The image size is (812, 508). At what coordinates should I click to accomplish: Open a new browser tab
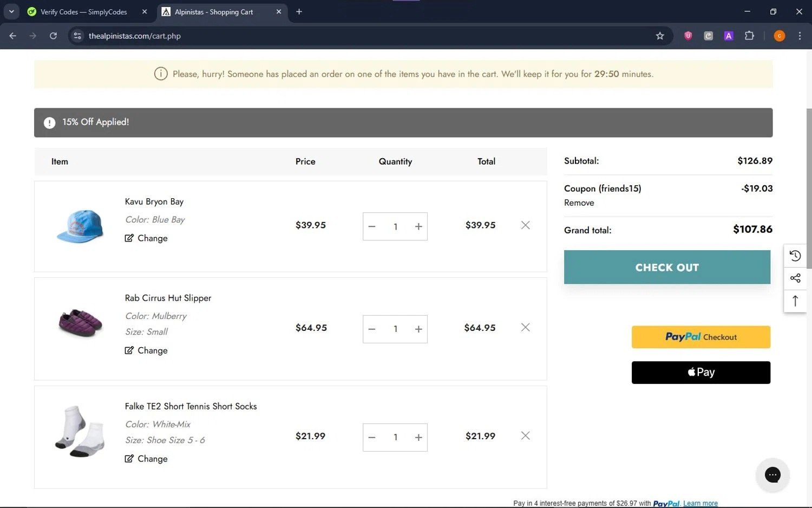pyautogui.click(x=299, y=11)
